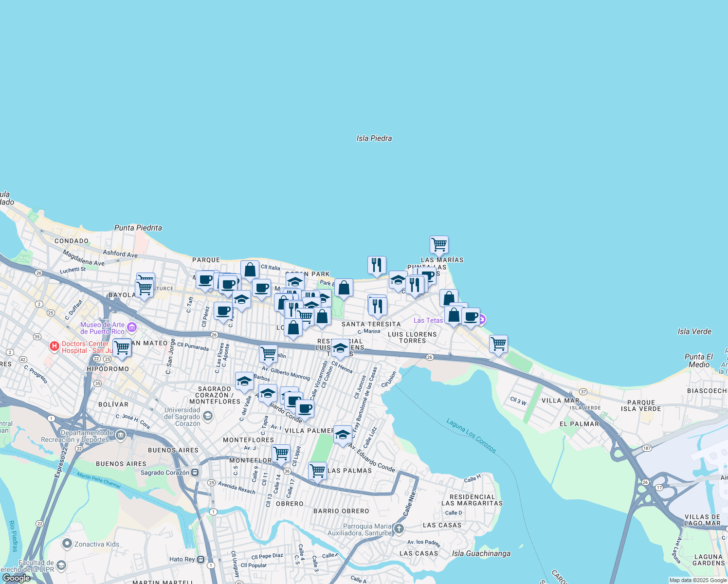Click the shopping cart marker above Las Marías

(x=439, y=244)
